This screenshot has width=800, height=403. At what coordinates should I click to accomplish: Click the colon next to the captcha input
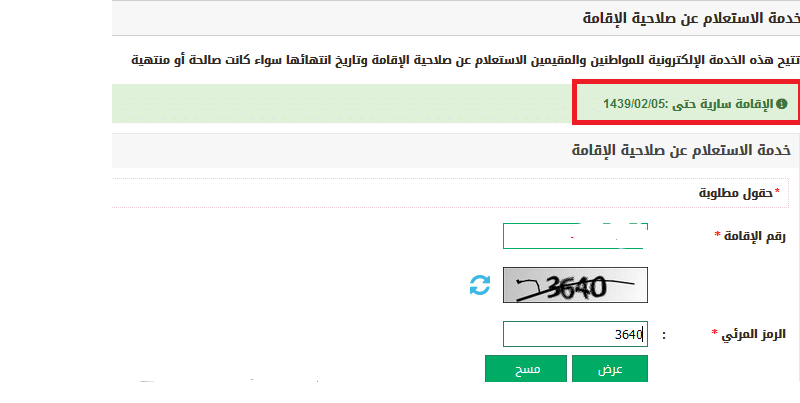[x=664, y=335]
